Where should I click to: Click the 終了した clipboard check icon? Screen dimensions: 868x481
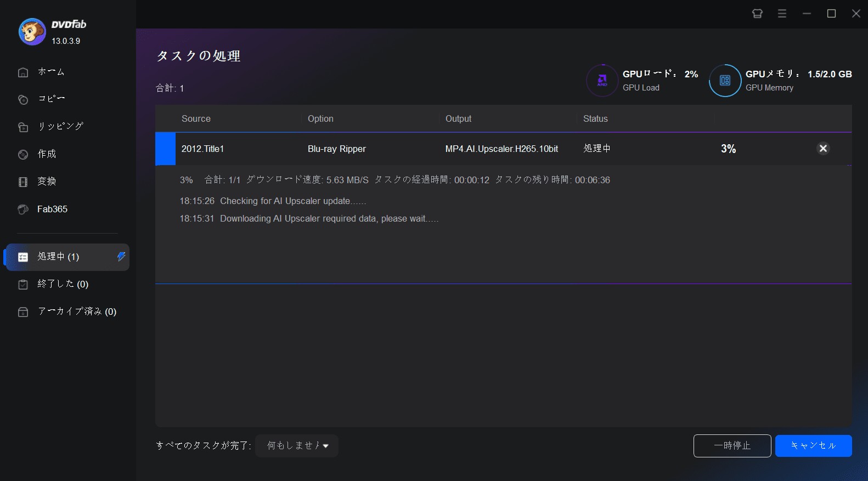point(23,284)
